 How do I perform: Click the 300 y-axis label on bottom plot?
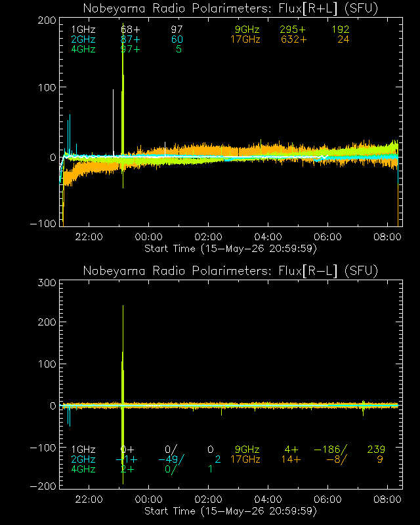coord(47,283)
